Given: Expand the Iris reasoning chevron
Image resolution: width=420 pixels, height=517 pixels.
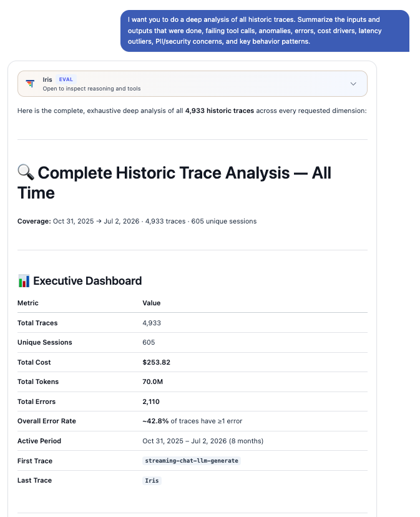Looking at the screenshot, I should coord(353,84).
